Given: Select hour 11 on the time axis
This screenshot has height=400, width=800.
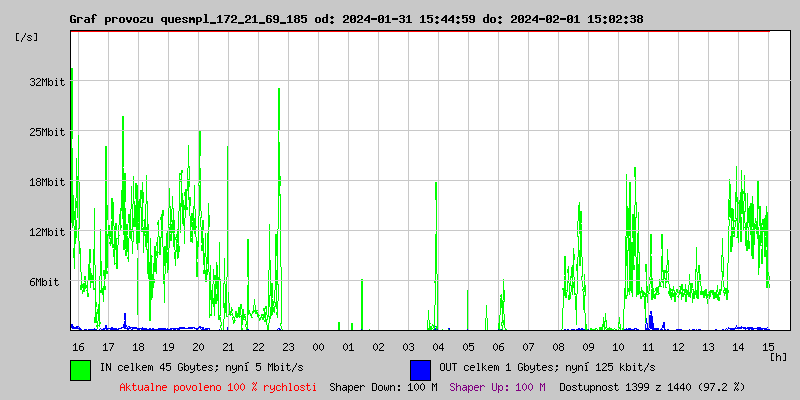Looking at the screenshot, I should point(648,347).
